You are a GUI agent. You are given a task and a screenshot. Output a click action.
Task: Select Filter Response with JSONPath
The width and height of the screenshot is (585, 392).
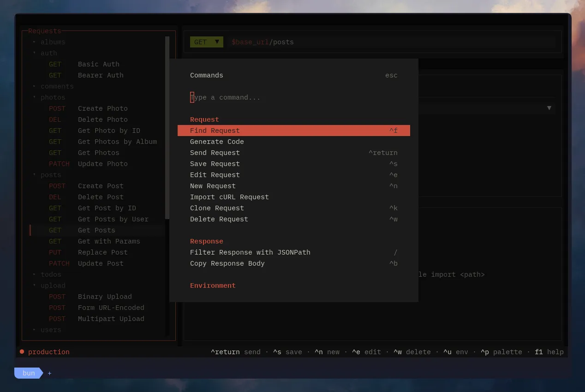pyautogui.click(x=294, y=252)
